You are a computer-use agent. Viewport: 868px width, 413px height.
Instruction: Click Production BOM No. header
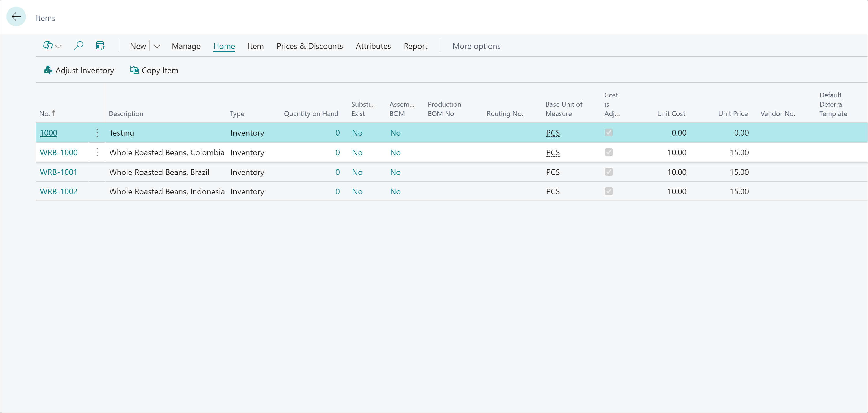pos(444,109)
